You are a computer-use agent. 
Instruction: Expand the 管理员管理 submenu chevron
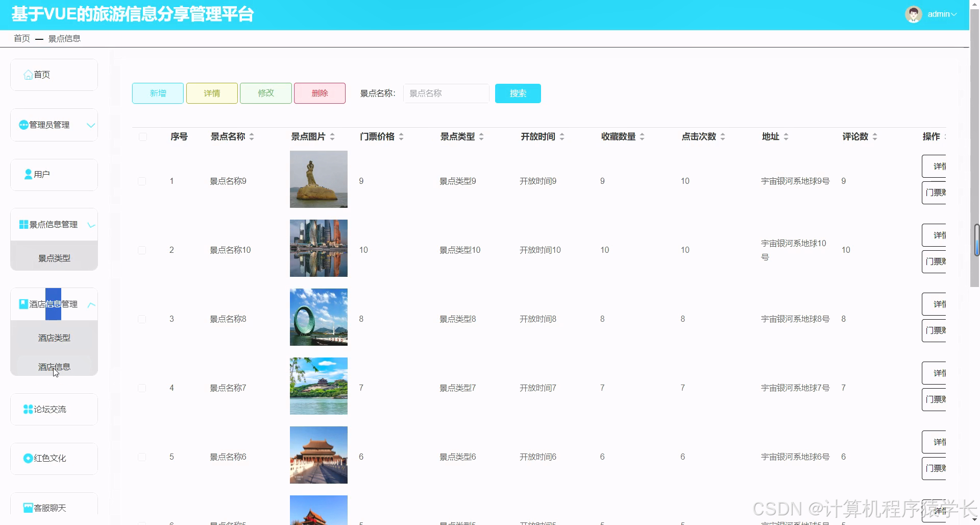click(x=91, y=125)
